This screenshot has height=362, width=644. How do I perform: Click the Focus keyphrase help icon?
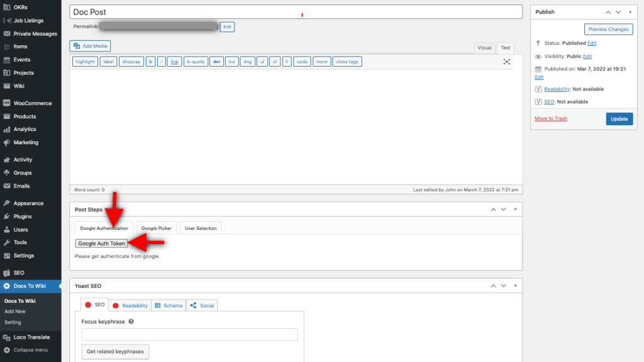tap(131, 321)
